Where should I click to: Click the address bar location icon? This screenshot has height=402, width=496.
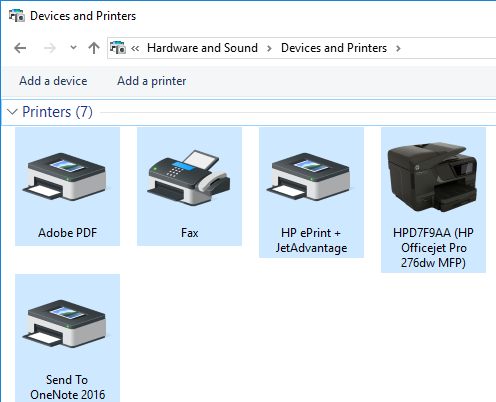pos(118,48)
